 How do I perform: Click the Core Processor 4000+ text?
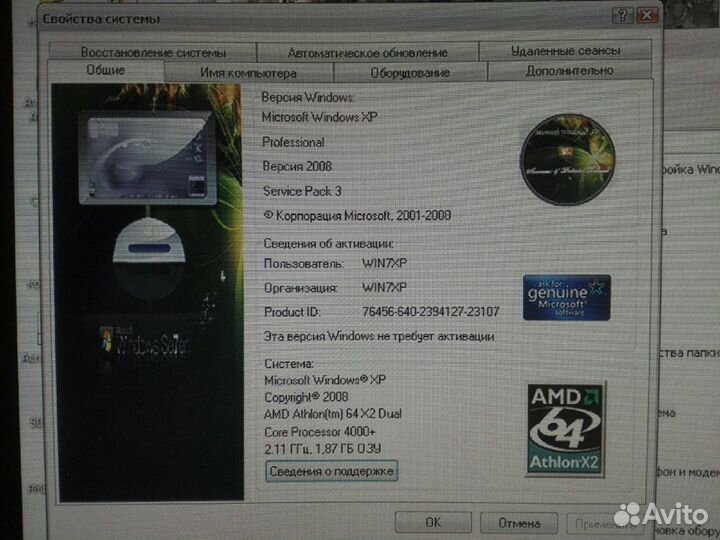pyautogui.click(x=320, y=432)
